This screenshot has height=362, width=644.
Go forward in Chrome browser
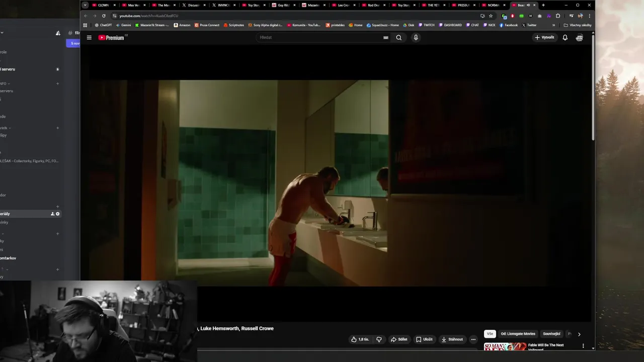pyautogui.click(x=95, y=16)
